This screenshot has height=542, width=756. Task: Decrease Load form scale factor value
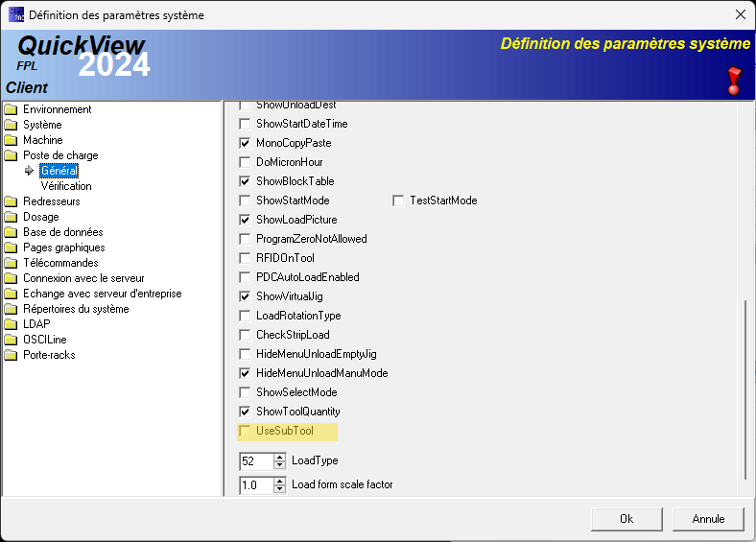(x=280, y=489)
